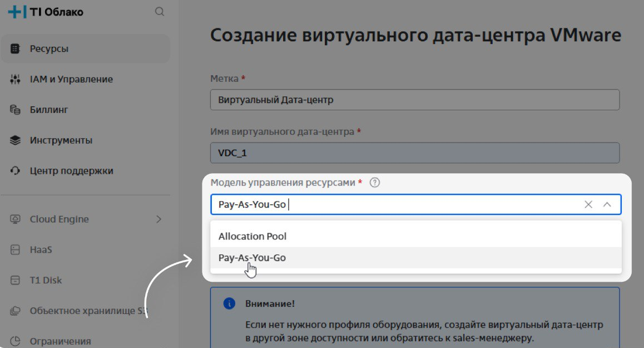Click the Центр поддержки headset icon
The image size is (644, 348).
point(16,171)
